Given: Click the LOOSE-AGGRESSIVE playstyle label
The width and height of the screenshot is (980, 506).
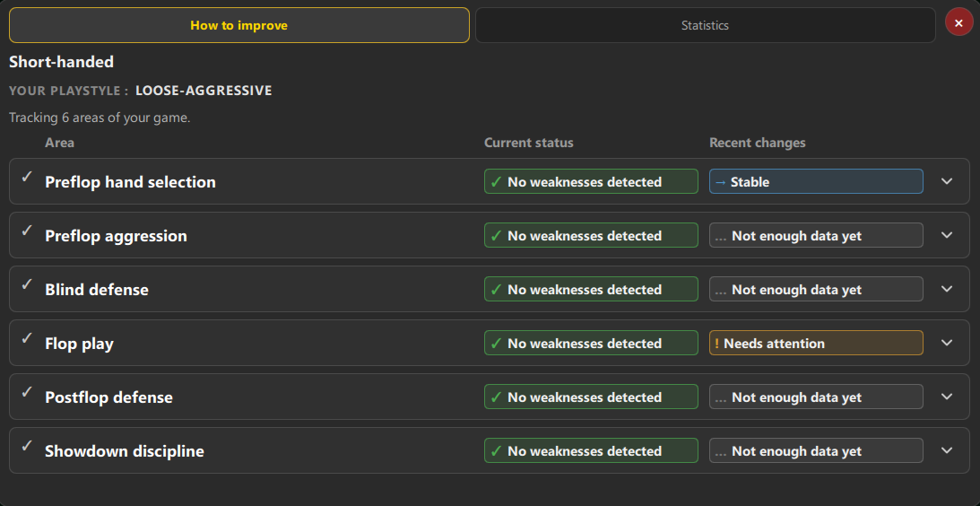Looking at the screenshot, I should coord(204,91).
